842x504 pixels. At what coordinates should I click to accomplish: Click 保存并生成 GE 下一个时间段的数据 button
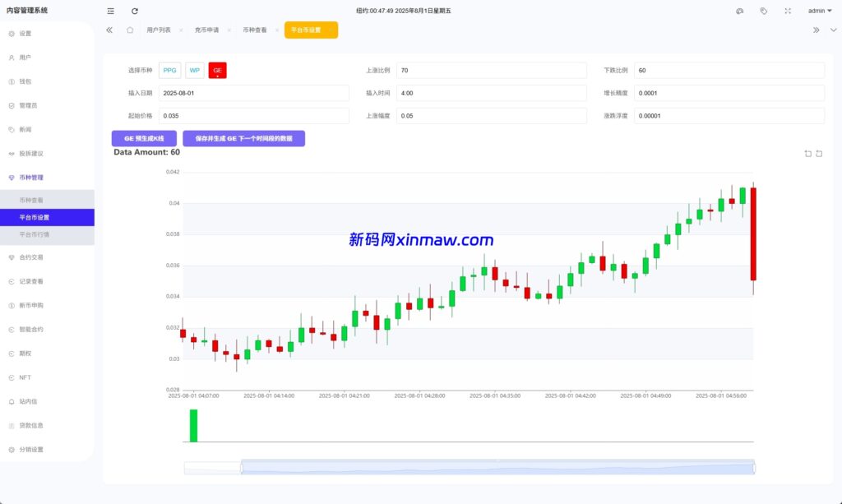coord(243,139)
